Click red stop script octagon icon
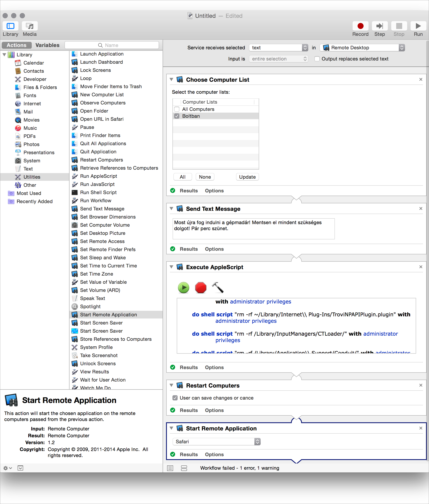 coord(201,288)
